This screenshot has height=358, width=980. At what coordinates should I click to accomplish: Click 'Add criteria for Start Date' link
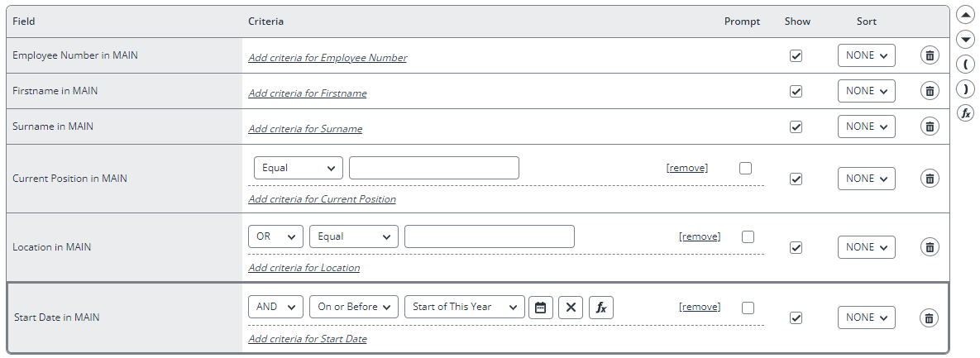[308, 339]
